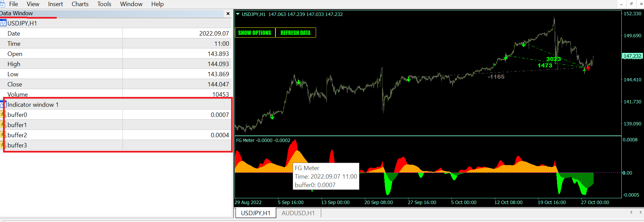Viewport: 644px width, 222px height.
Task: Select the USDJPY,H1 chart tab
Action: click(256, 213)
